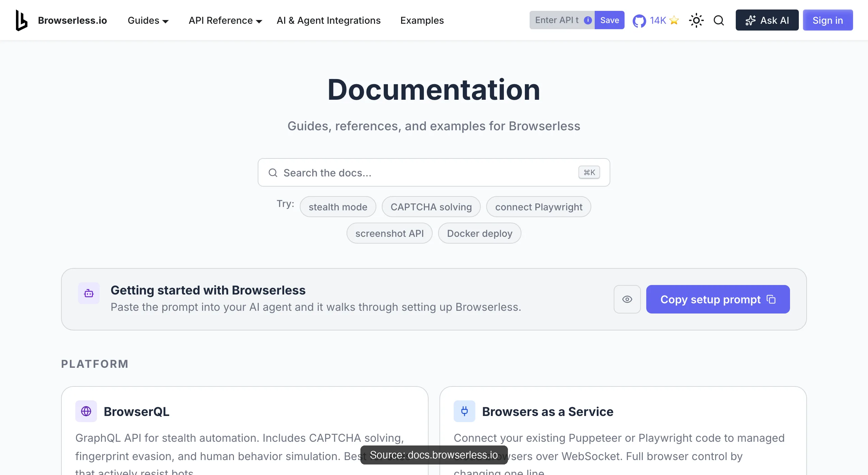This screenshot has width=868, height=475.
Task: Try the CAPTCHA solving suggestion
Action: click(431, 207)
